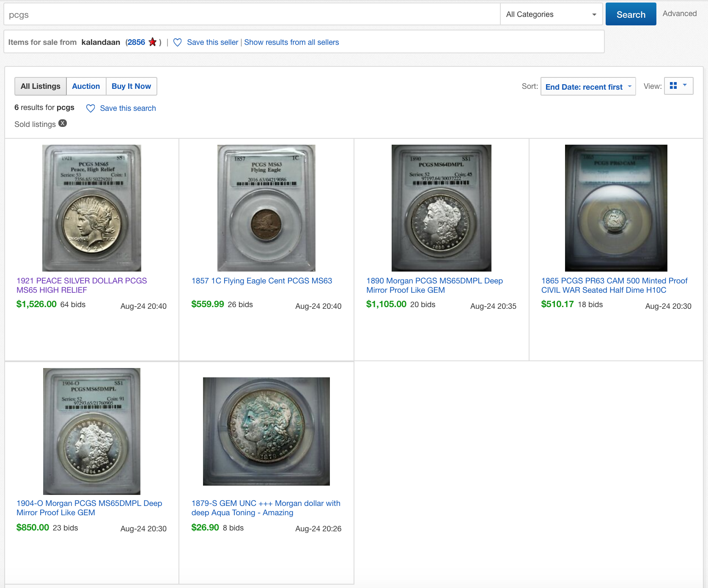This screenshot has height=588, width=708.
Task: Click the $850.00 sold price
Action: 33,528
